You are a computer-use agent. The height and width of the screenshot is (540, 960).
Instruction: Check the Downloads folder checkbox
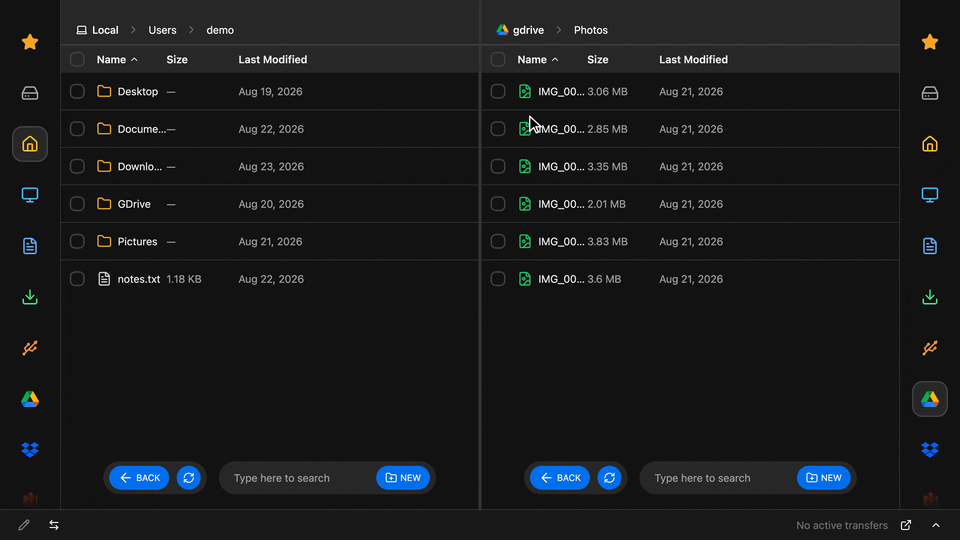pos(77,167)
